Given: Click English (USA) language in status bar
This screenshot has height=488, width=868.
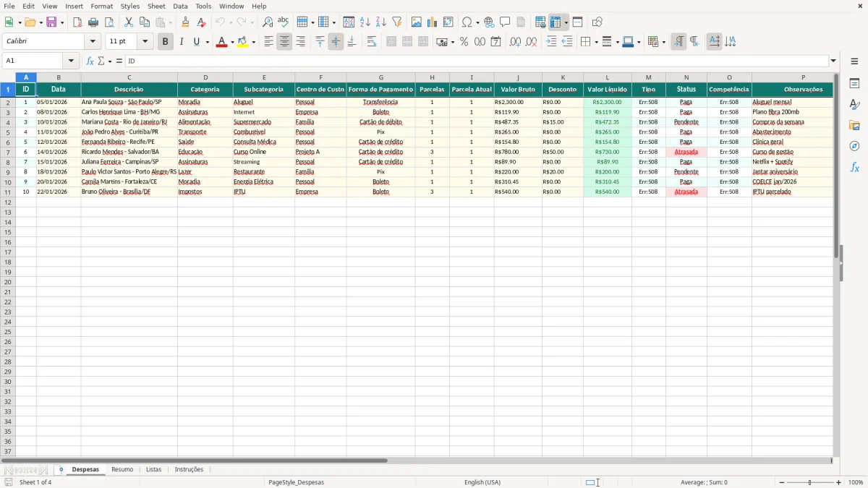Looking at the screenshot, I should 482,482.
